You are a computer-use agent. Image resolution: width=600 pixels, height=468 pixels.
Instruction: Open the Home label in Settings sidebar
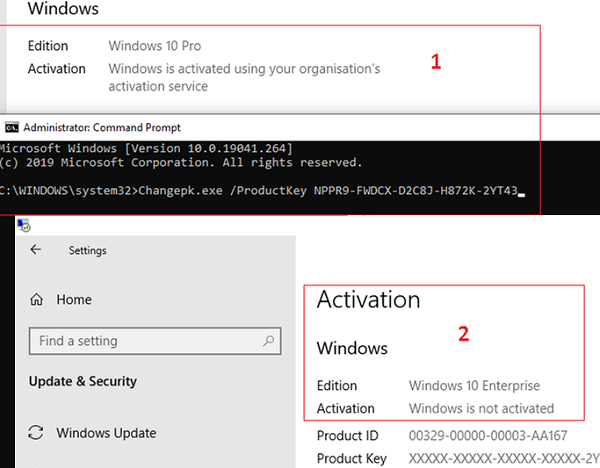coord(74,298)
